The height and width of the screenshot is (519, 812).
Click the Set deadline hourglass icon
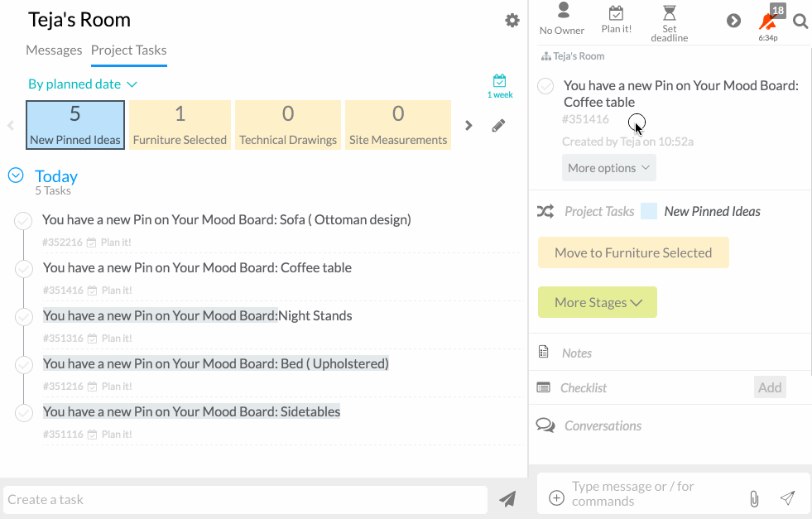pyautogui.click(x=670, y=12)
